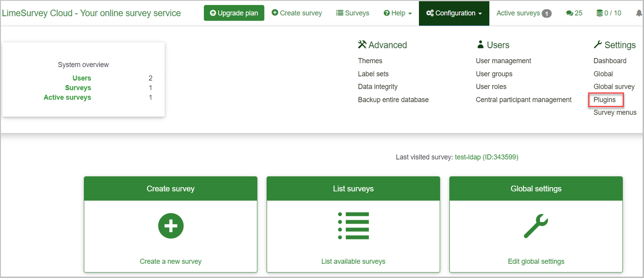Open Survey menus option
Viewport: 644px width, 278px height.
pyautogui.click(x=615, y=112)
